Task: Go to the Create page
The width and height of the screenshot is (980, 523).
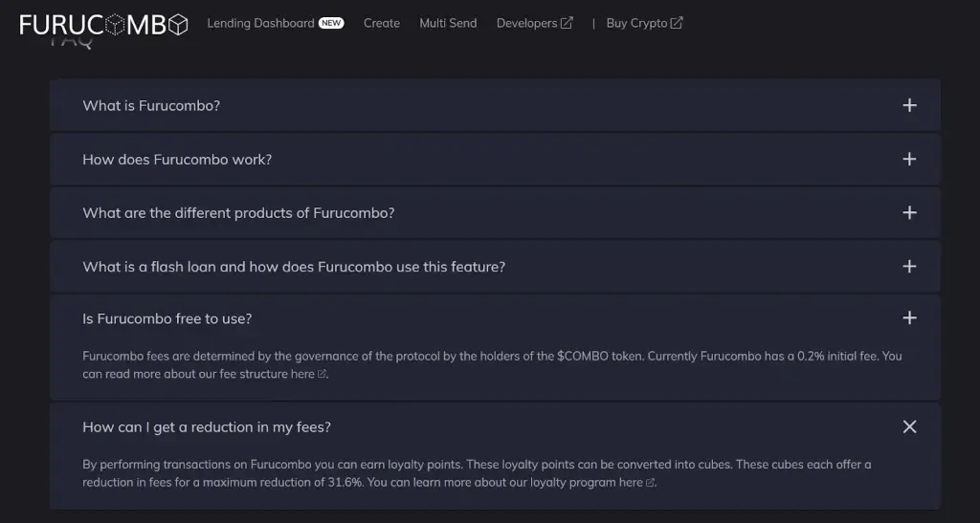Action: pos(382,23)
